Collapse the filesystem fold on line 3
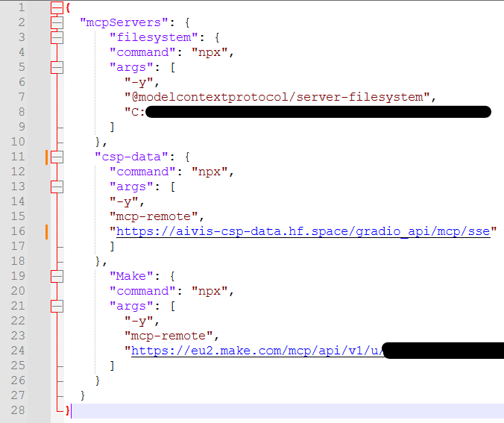Screen dimensions: 504x423 click(x=57, y=37)
